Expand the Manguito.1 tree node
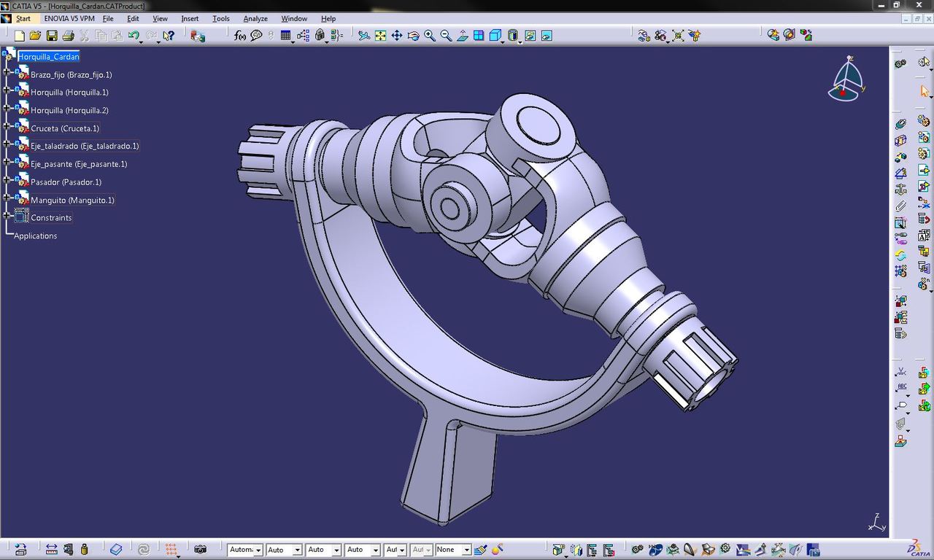 tap(7, 197)
